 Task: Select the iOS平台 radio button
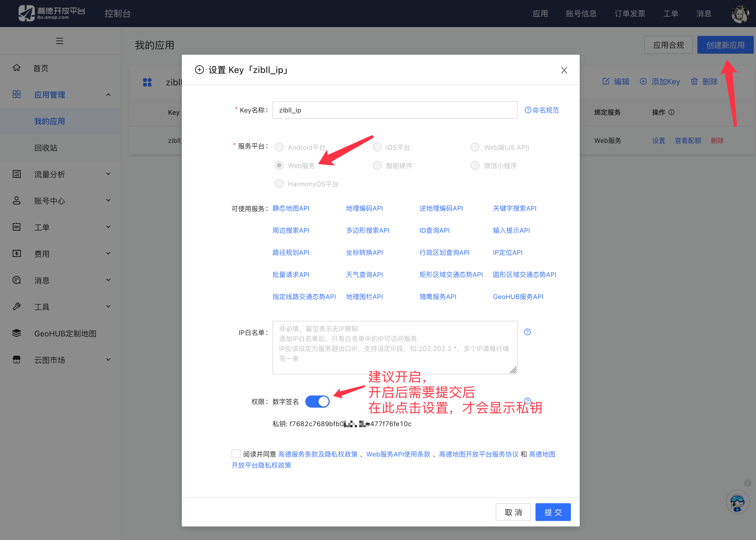[377, 147]
